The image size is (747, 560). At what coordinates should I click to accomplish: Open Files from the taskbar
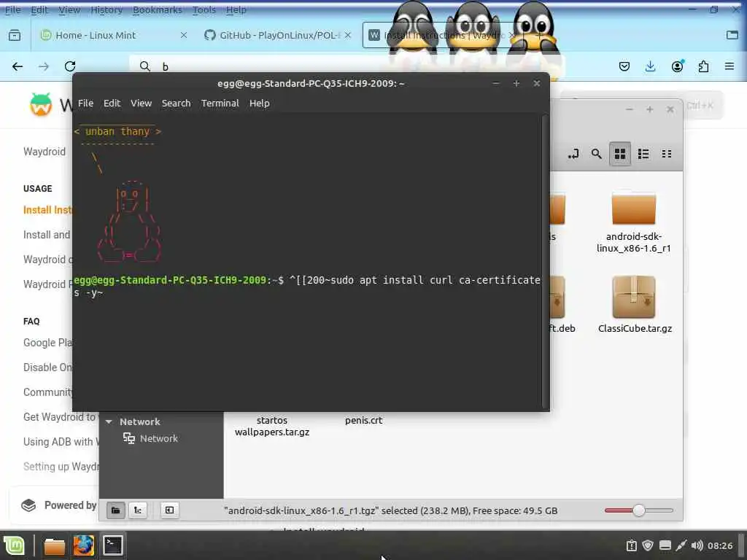[54, 546]
